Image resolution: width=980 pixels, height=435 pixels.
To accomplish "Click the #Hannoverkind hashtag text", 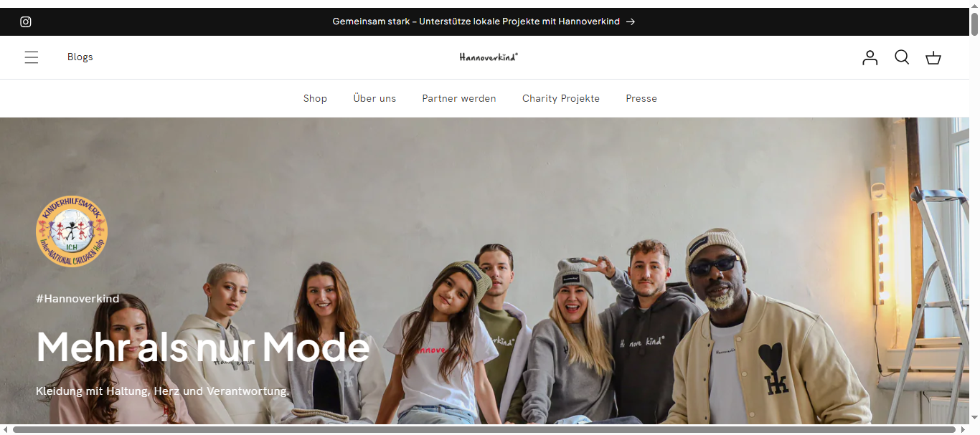I will pos(77,298).
